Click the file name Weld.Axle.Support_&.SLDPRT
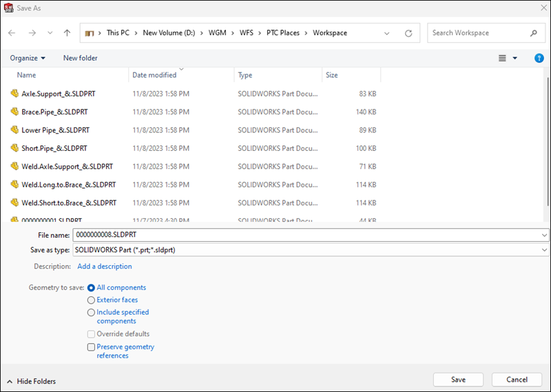The image size is (551, 392). 67,167
